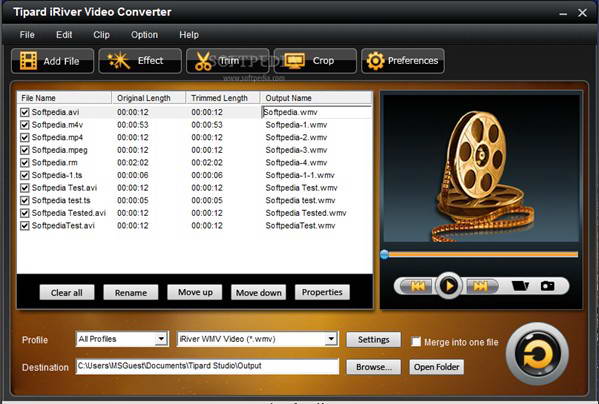This screenshot has height=404, width=599.
Task: Uncheck the Softpedia Test.avi checkbox
Action: pyautogui.click(x=25, y=188)
